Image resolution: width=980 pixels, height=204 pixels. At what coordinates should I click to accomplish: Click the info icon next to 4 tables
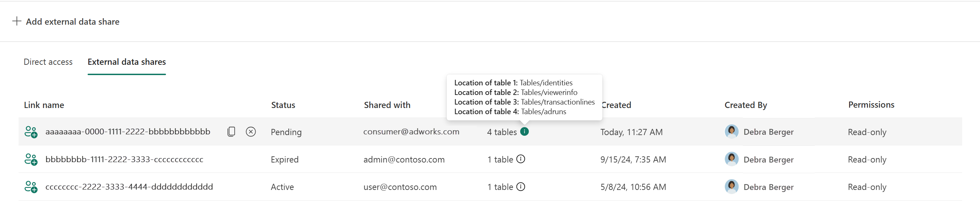coord(524,132)
